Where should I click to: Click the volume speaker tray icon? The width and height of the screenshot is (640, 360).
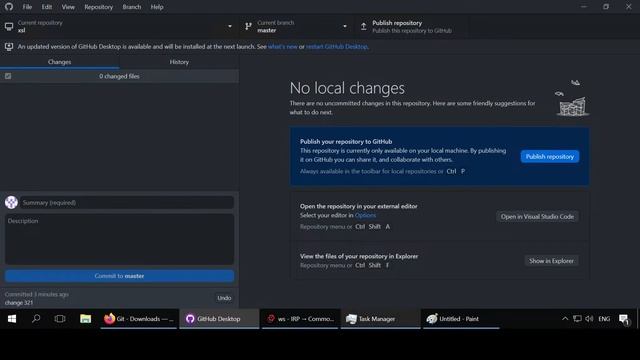[x=589, y=319]
